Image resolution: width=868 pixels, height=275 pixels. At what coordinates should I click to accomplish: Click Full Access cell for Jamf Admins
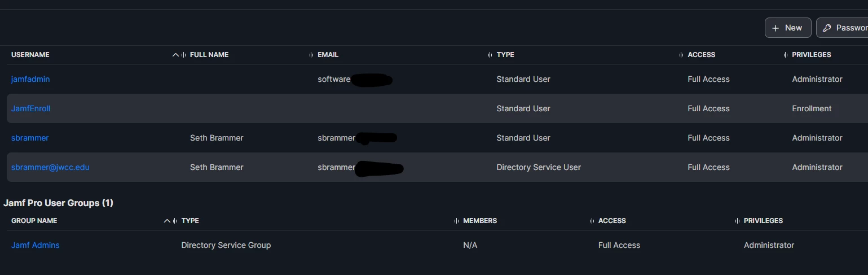point(619,245)
